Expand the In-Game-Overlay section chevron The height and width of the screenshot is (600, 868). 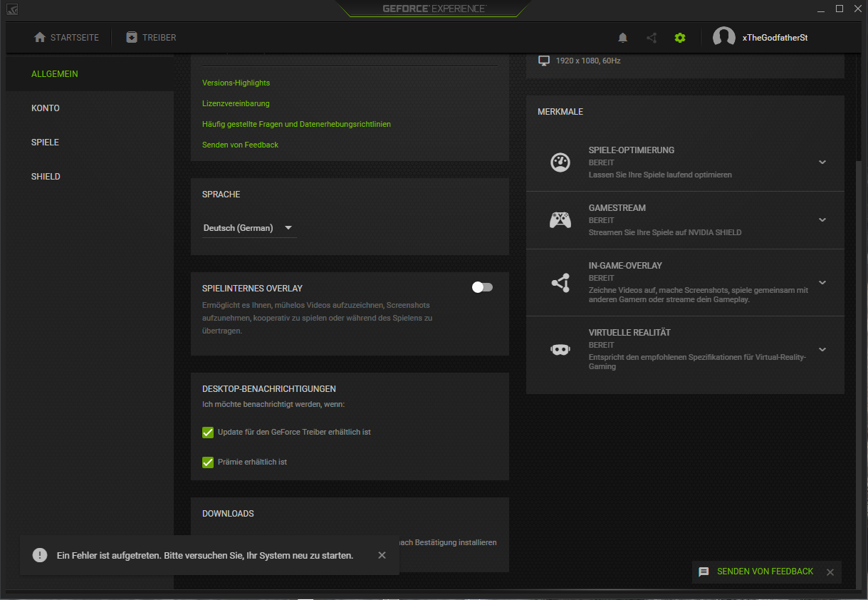[x=822, y=283]
